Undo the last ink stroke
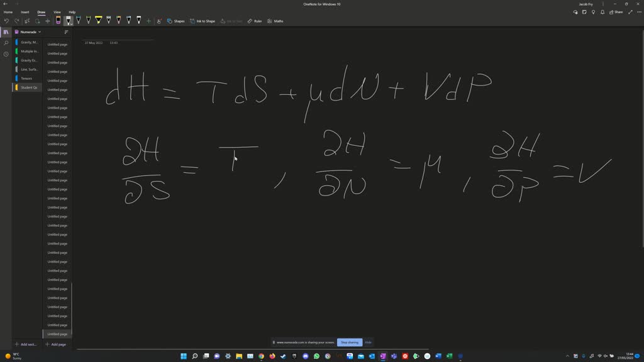644x362 pixels. [x=6, y=21]
